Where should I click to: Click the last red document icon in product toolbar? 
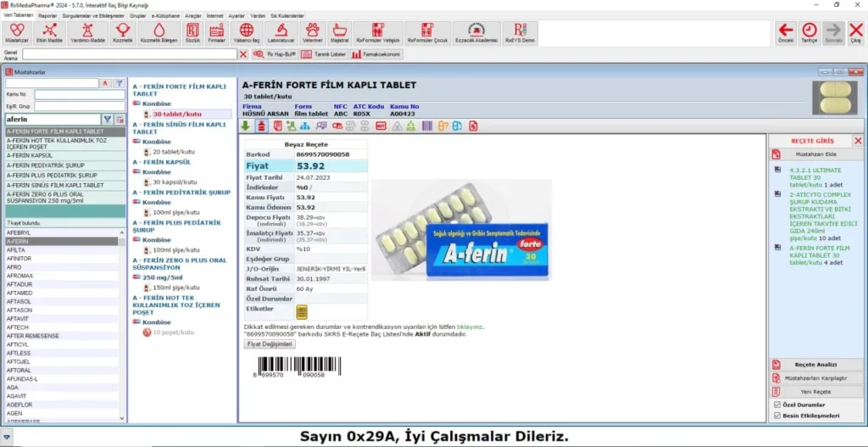tap(473, 126)
